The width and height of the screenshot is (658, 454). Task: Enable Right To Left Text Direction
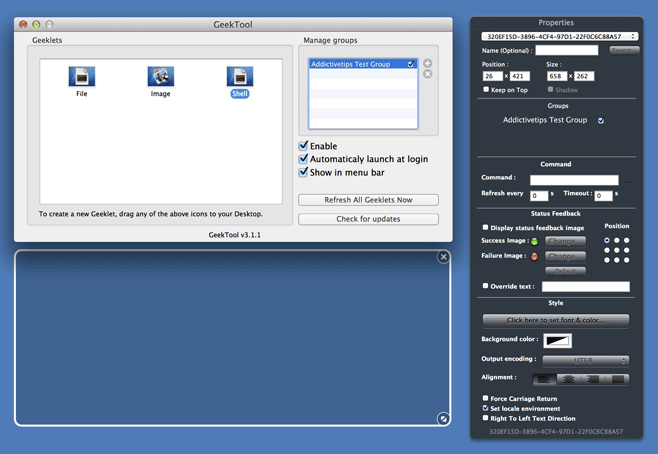pos(486,418)
